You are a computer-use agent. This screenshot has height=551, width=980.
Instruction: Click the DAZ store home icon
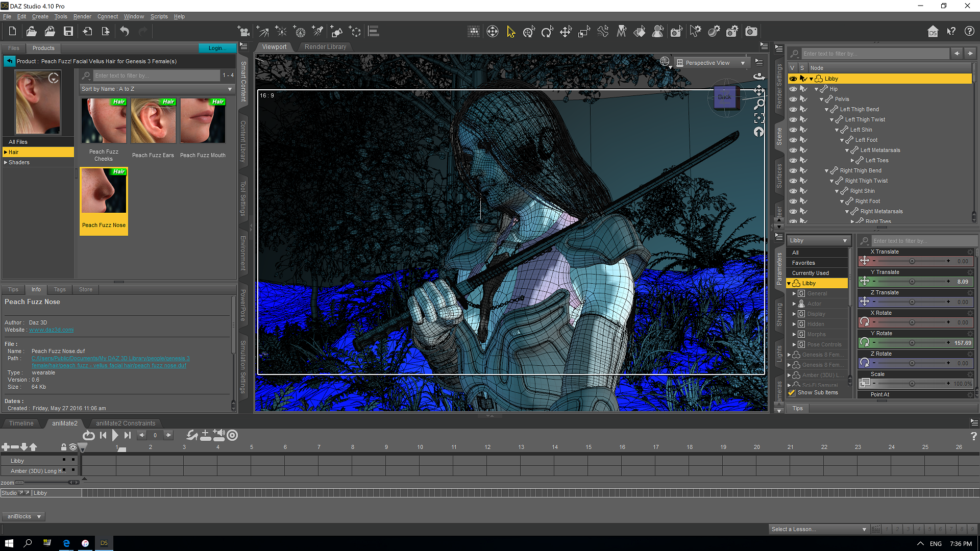(x=933, y=32)
